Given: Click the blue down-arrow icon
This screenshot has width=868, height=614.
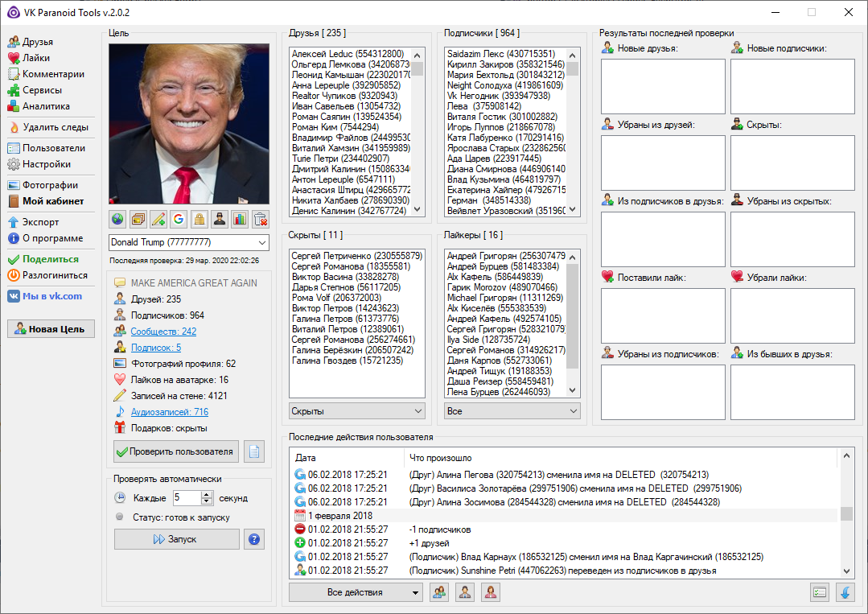Looking at the screenshot, I should [x=845, y=592].
